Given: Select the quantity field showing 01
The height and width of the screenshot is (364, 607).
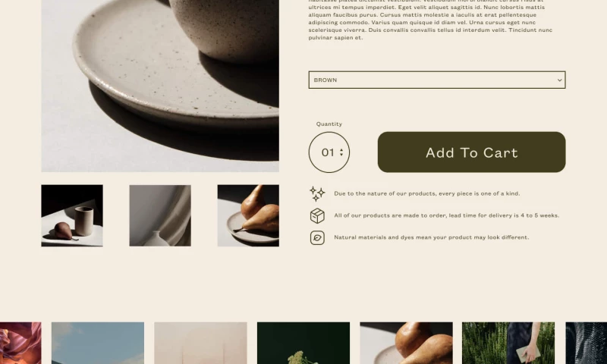Looking at the screenshot, I should click(x=329, y=152).
